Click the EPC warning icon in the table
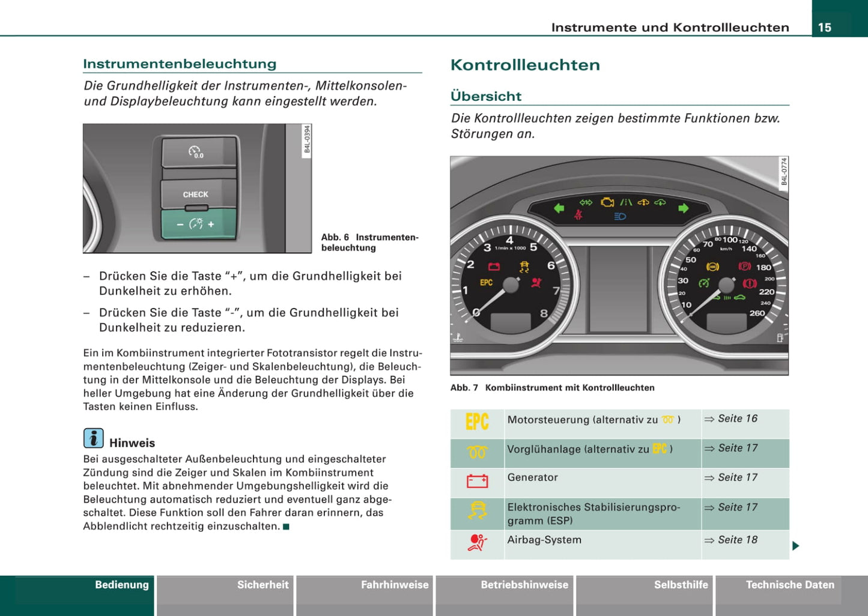Screen dimensions: 868x616 pyautogui.click(x=477, y=421)
